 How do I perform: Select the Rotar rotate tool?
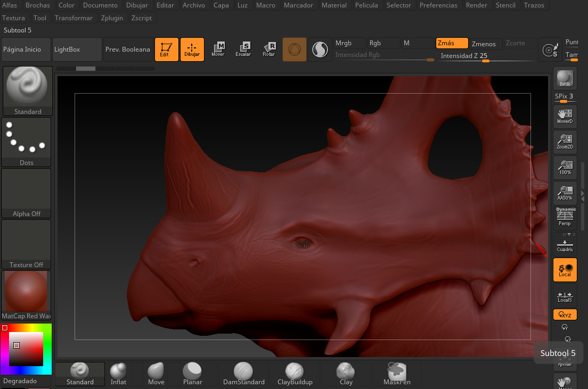click(269, 49)
